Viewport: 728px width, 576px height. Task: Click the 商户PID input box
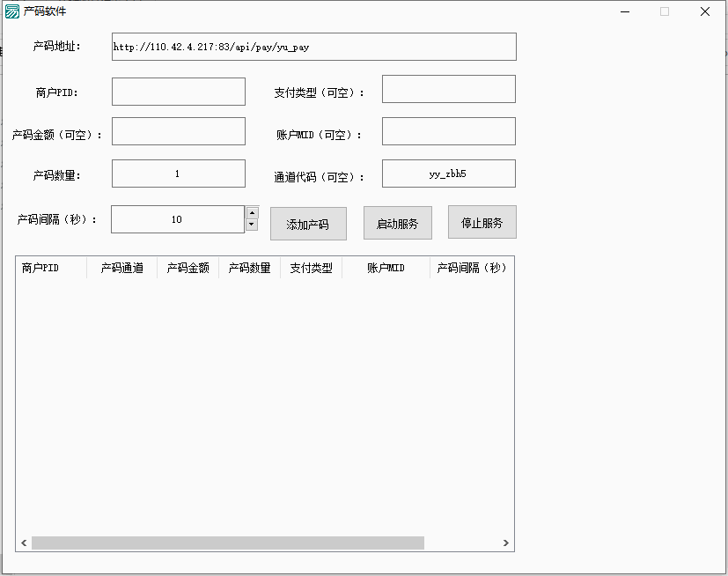[178, 92]
